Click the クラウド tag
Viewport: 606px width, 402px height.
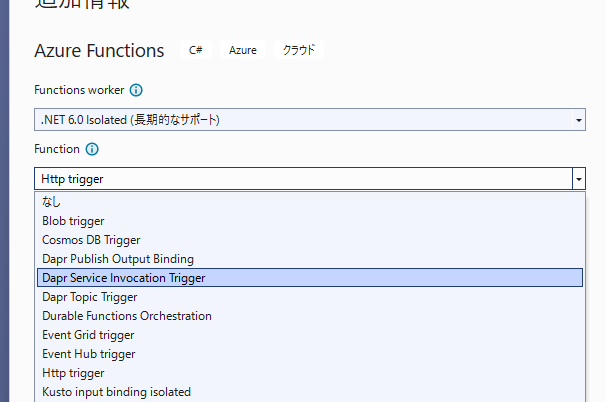299,50
